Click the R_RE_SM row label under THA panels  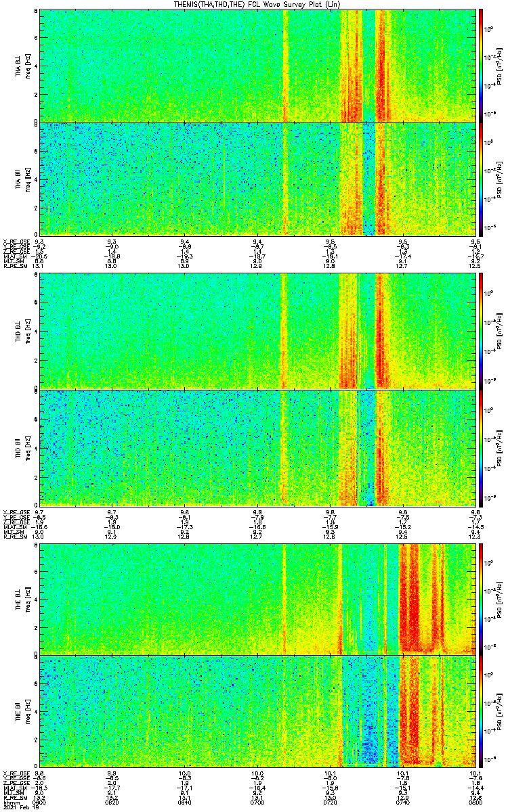(14, 266)
